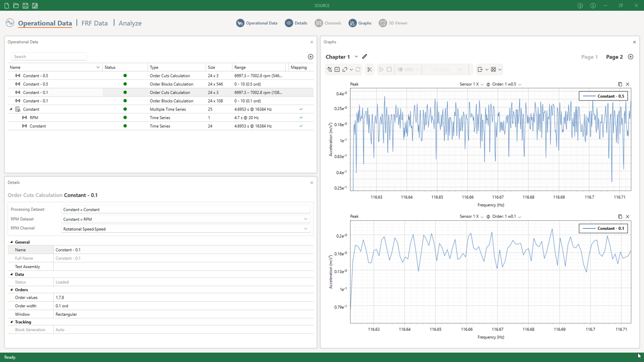
Task: Click the Constant - 0.5 legend line swatch
Action: coord(589,96)
